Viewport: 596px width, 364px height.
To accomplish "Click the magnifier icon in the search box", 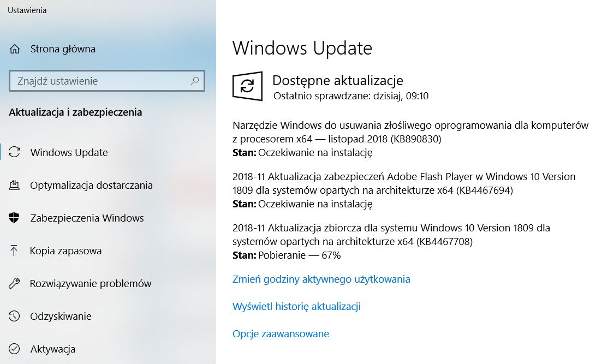I will click(194, 80).
